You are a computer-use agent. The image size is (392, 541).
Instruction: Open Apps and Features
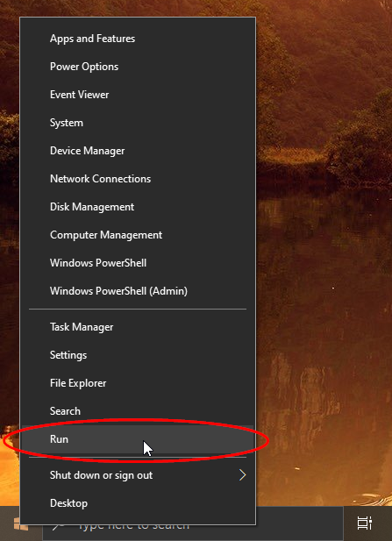coord(138,39)
